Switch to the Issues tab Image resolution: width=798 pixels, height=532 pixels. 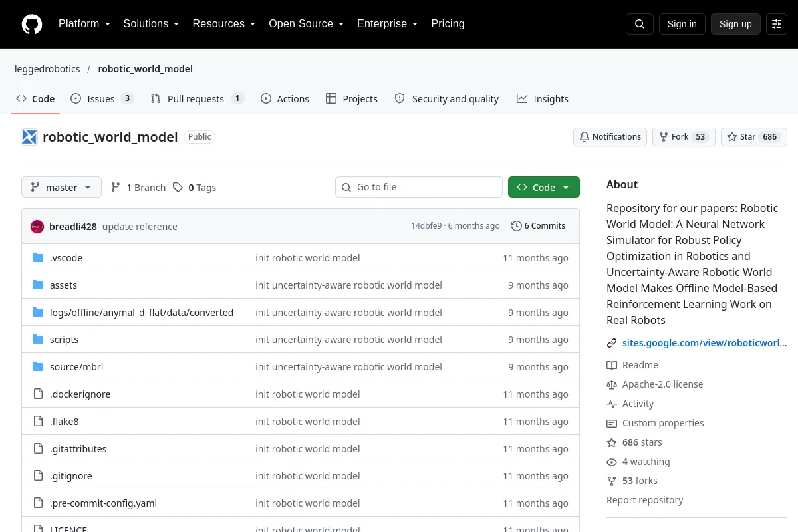click(x=102, y=99)
